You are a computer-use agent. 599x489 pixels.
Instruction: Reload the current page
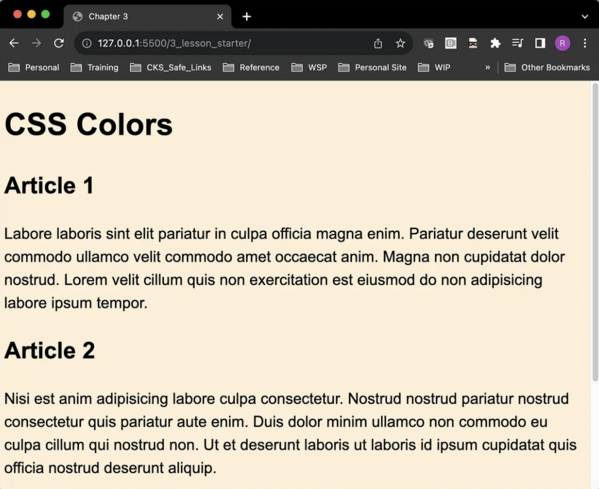coord(59,43)
